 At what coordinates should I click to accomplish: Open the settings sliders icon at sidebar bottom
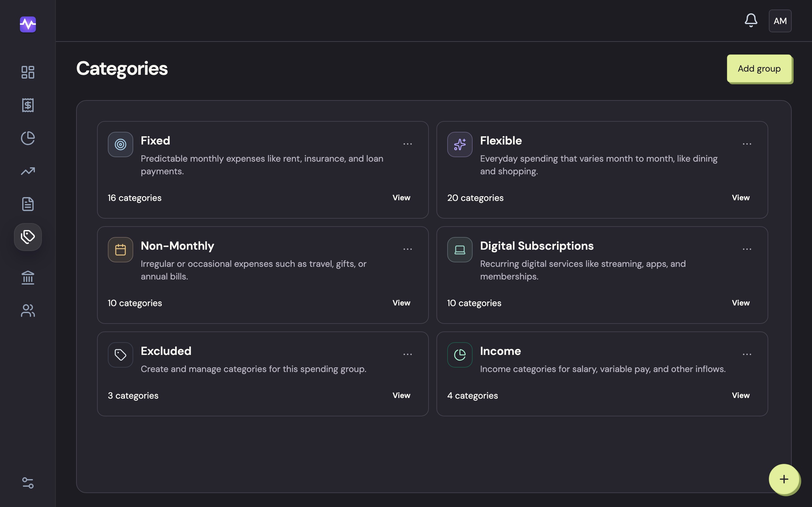tap(28, 483)
